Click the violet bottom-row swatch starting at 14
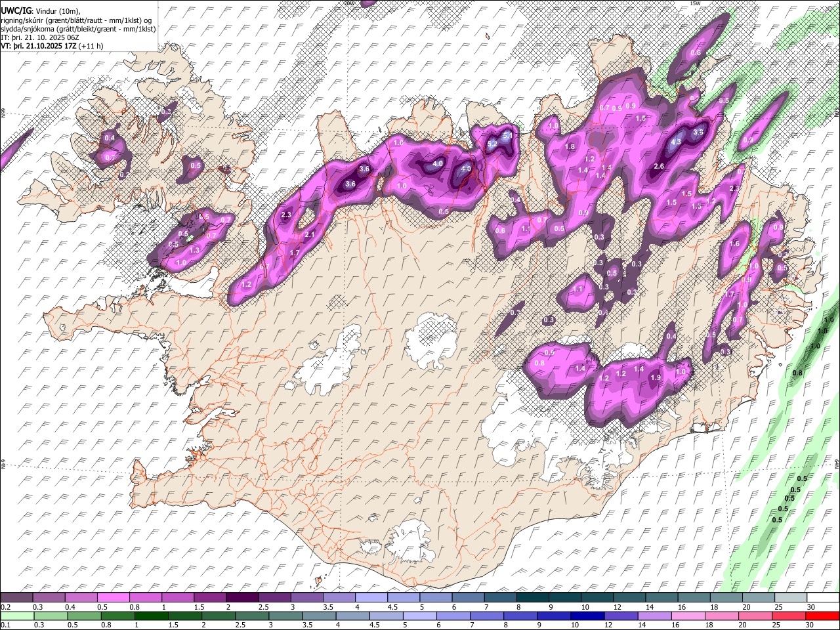The width and height of the screenshot is (840, 630). click(x=655, y=616)
